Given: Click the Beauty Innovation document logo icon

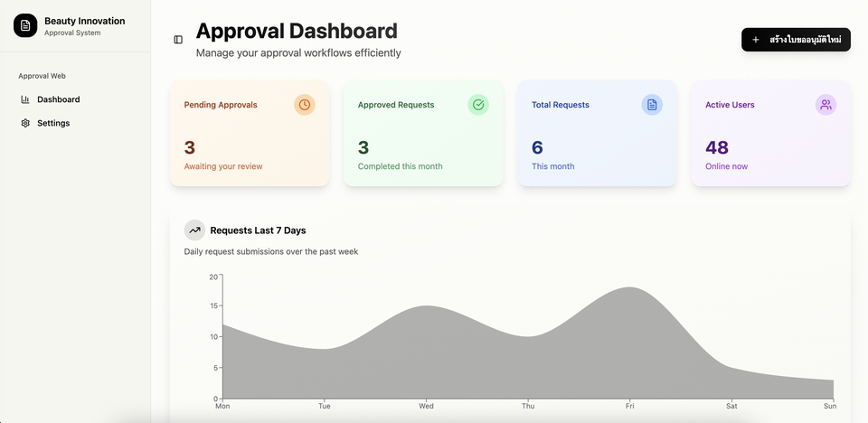Looking at the screenshot, I should click(25, 26).
